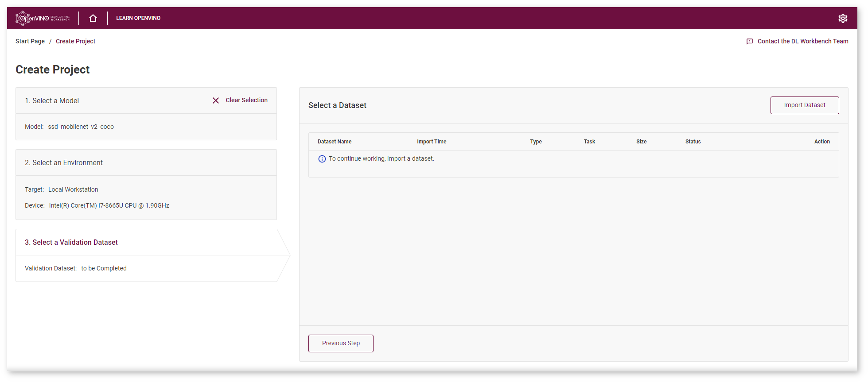Click Local Workstation target text
Screen dimensions: 868x382
point(73,189)
